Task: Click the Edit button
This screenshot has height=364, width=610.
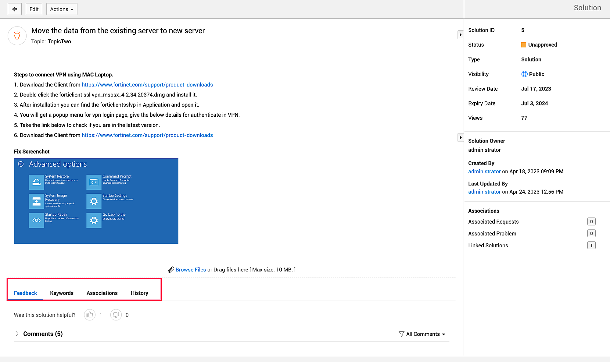Action: point(34,9)
